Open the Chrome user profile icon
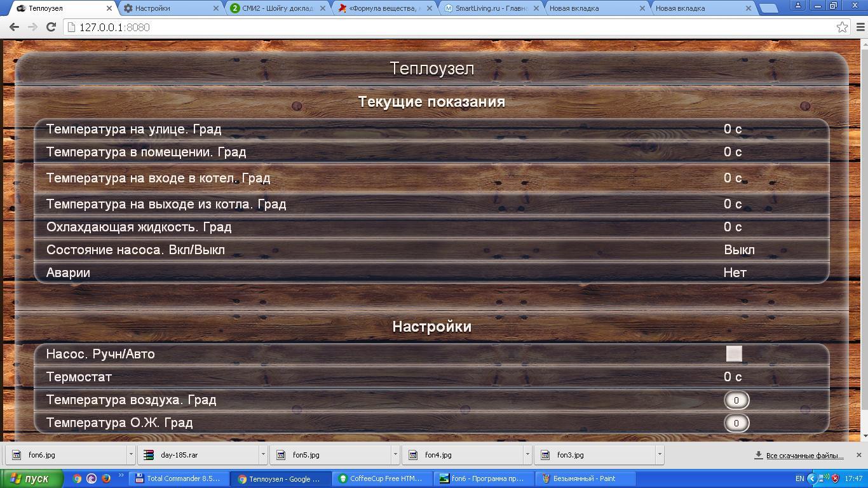The height and width of the screenshot is (488, 868). tap(797, 5)
